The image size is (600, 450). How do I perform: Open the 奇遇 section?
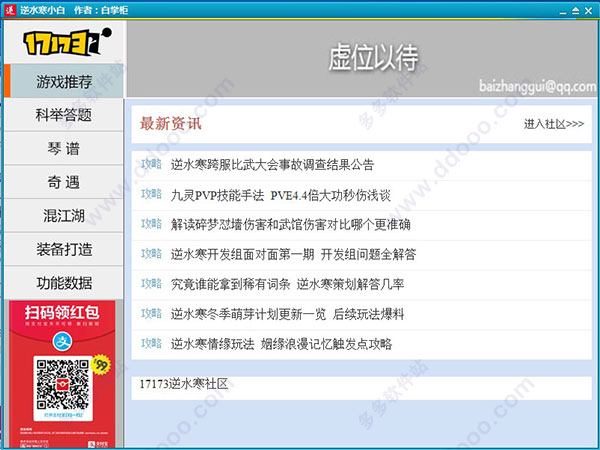click(x=64, y=182)
